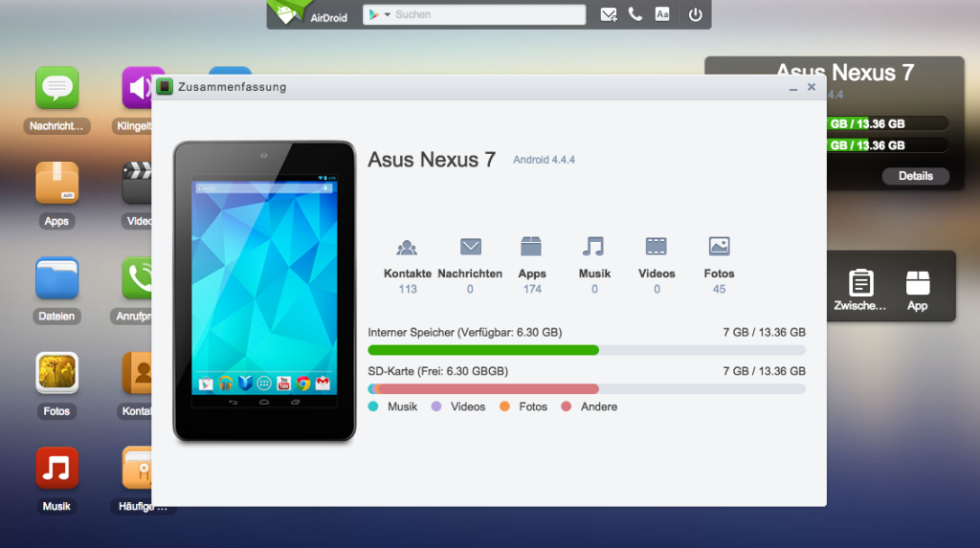Click the Asus Nexus 7 widget title

click(845, 73)
